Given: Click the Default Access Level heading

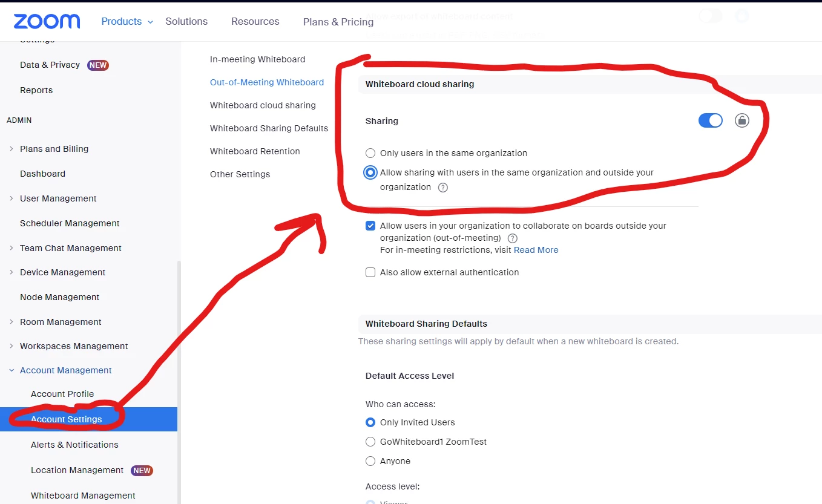Looking at the screenshot, I should pyautogui.click(x=410, y=376).
